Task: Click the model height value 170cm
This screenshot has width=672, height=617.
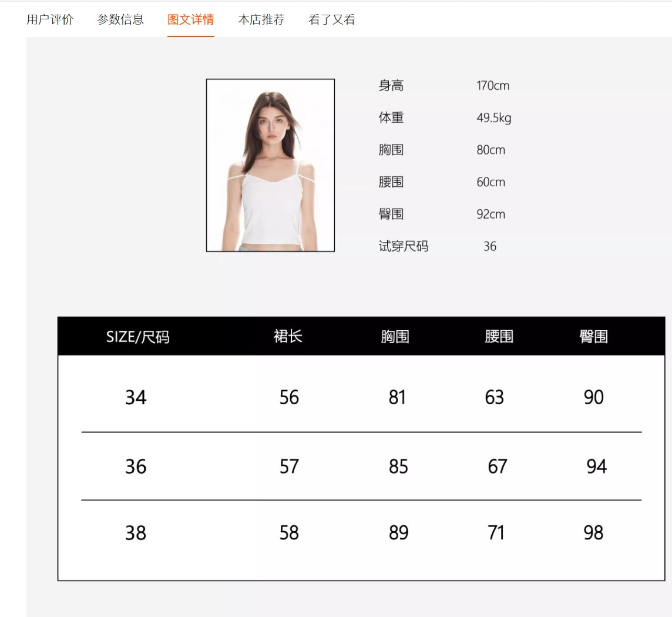Action: point(493,86)
